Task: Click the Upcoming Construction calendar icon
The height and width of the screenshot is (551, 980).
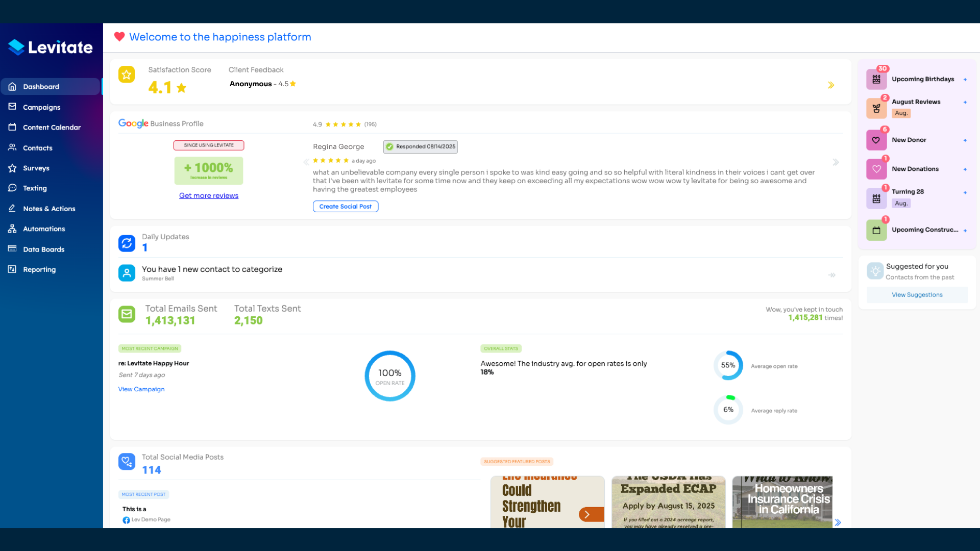Action: point(876,230)
